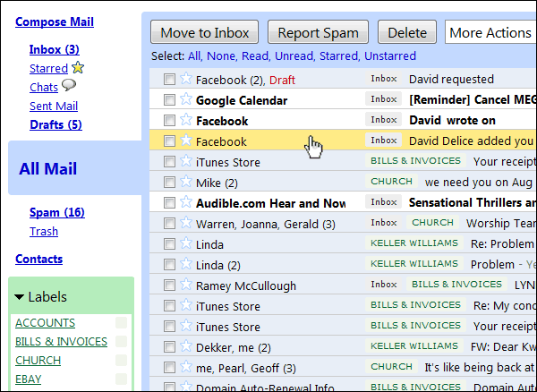
Task: View the Spam (16) folder
Action: 57,213
